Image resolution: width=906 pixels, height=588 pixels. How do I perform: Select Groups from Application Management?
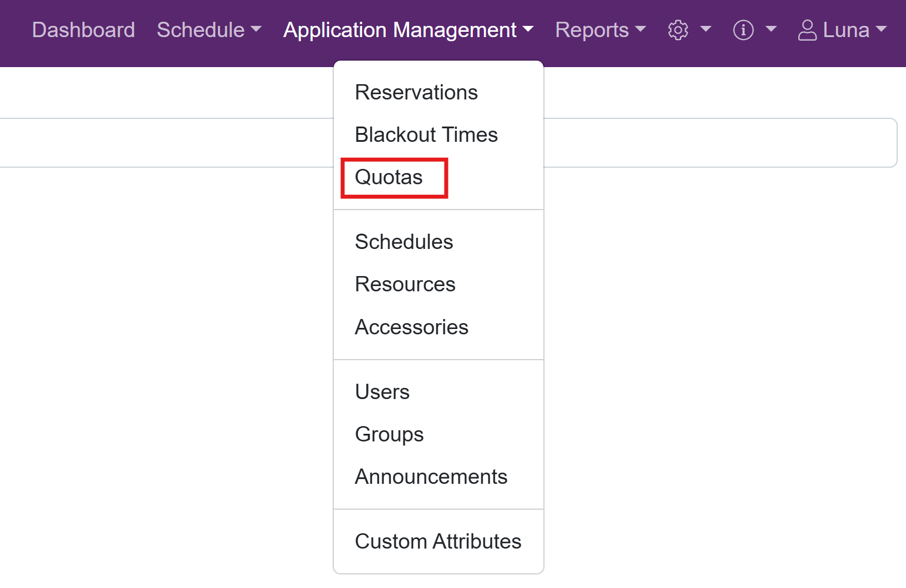[389, 434]
